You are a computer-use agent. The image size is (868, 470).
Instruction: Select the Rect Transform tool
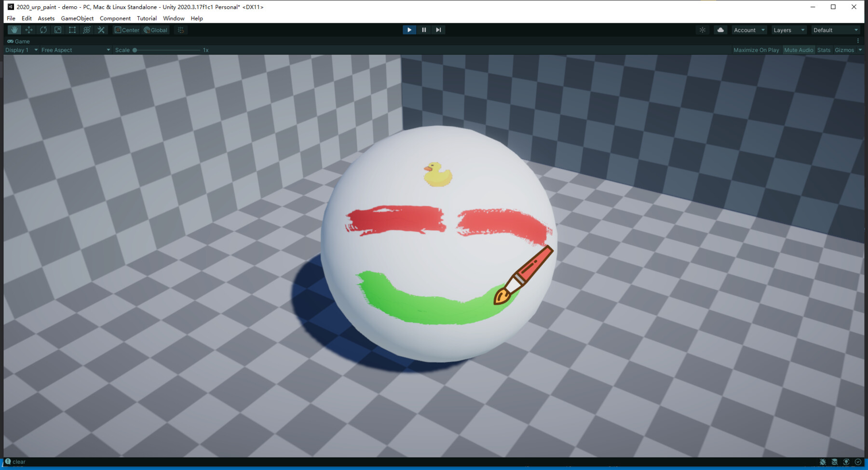click(x=72, y=29)
